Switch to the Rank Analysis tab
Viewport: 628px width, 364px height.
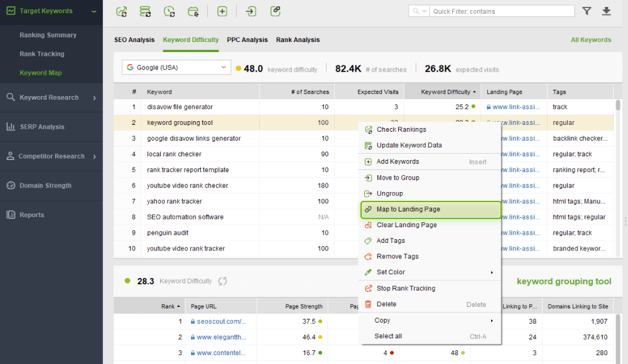pos(298,40)
